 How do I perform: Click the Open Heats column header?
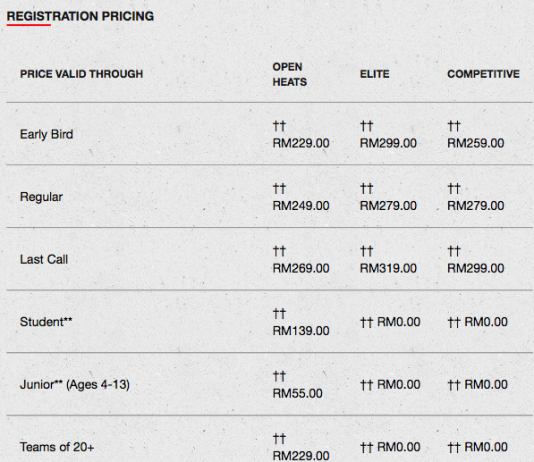pyautogui.click(x=290, y=74)
